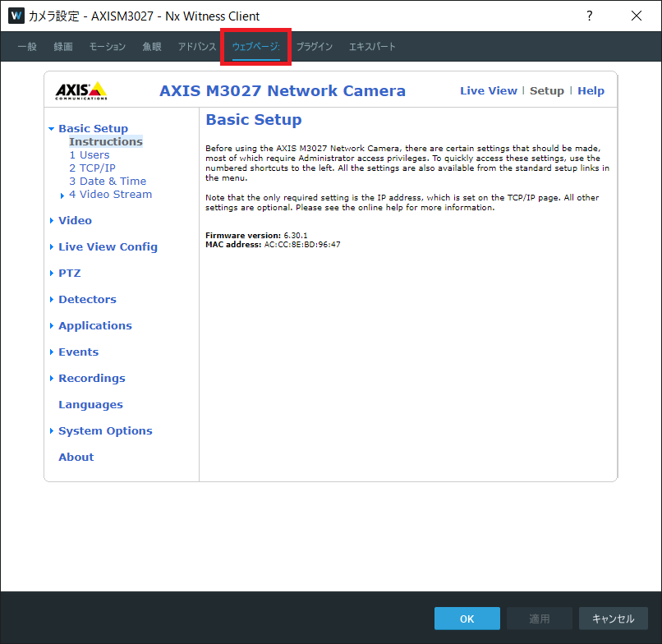Open the モーション tab

(x=108, y=47)
